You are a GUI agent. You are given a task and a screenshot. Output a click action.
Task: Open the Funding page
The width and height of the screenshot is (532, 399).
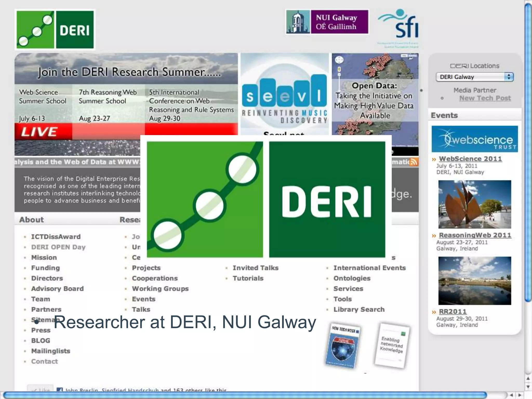(45, 268)
